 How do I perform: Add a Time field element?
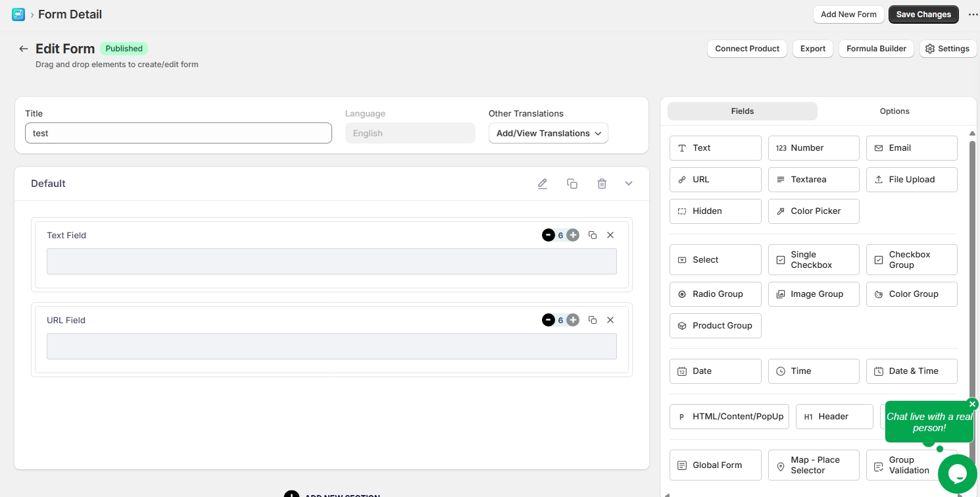tap(814, 371)
